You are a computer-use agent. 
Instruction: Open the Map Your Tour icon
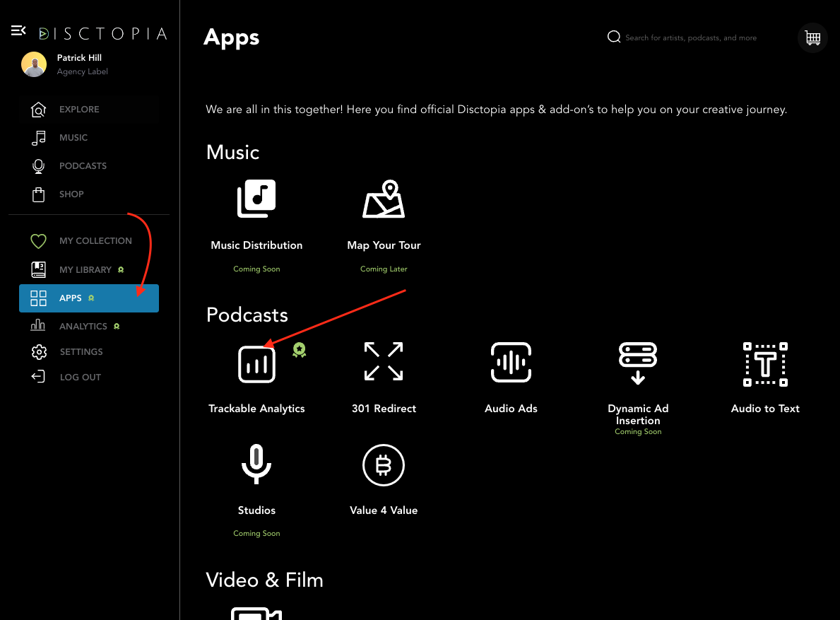click(x=384, y=199)
